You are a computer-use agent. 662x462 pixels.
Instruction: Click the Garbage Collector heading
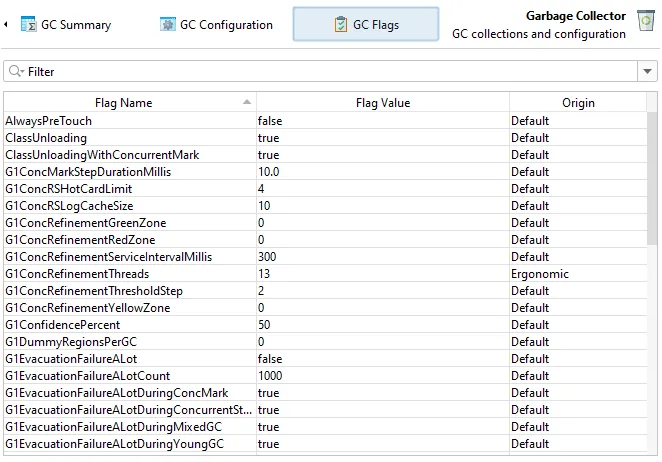coord(575,16)
